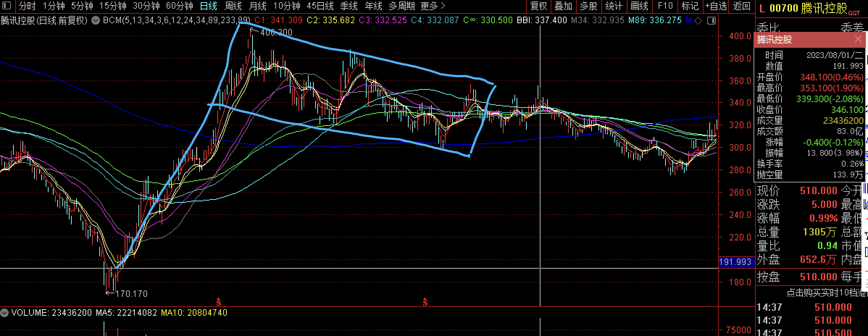Click the BCM indicator parameters text

pyautogui.click(x=177, y=20)
